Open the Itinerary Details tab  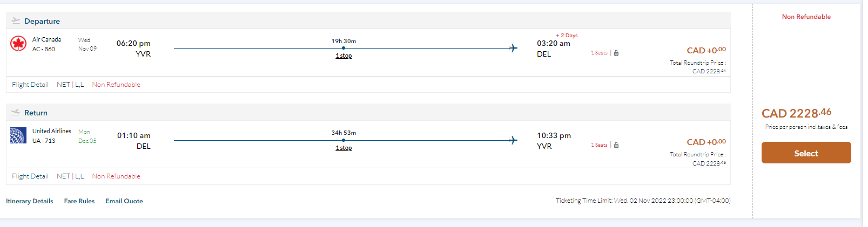point(30,201)
